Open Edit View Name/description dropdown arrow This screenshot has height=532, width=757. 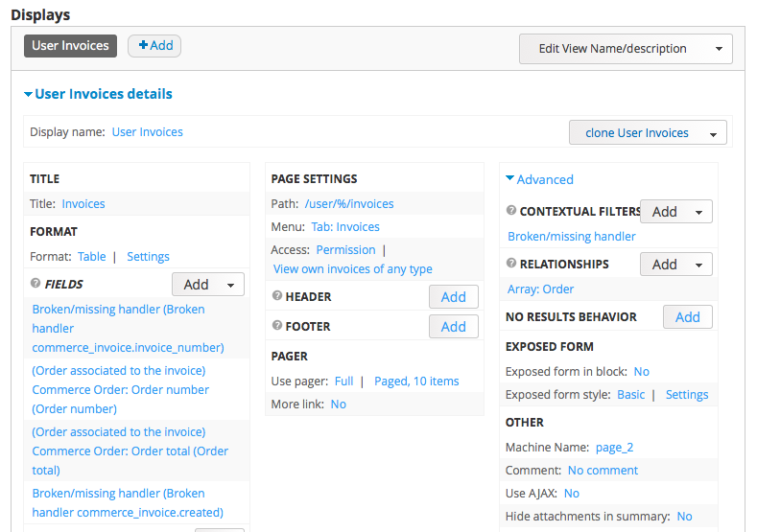click(719, 49)
